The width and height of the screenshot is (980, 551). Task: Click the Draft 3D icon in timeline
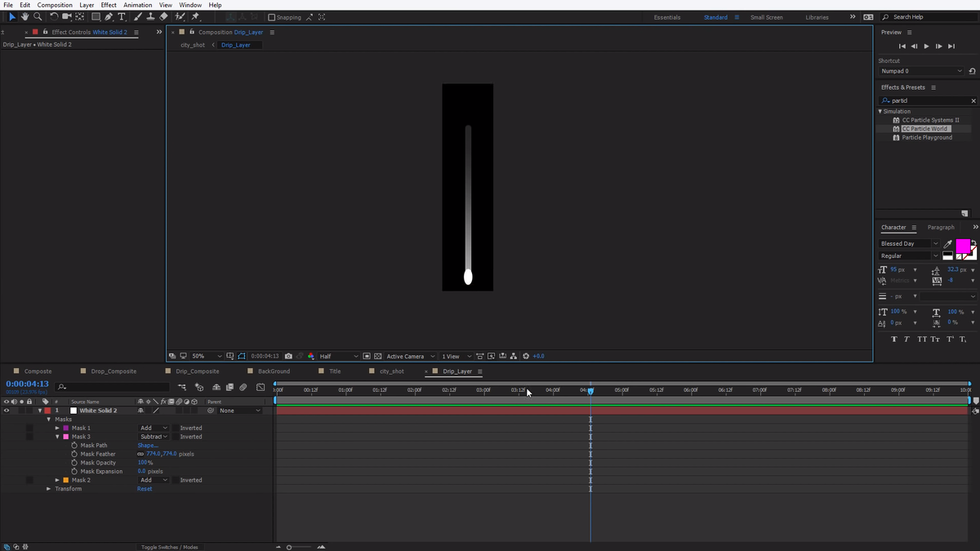pyautogui.click(x=199, y=387)
